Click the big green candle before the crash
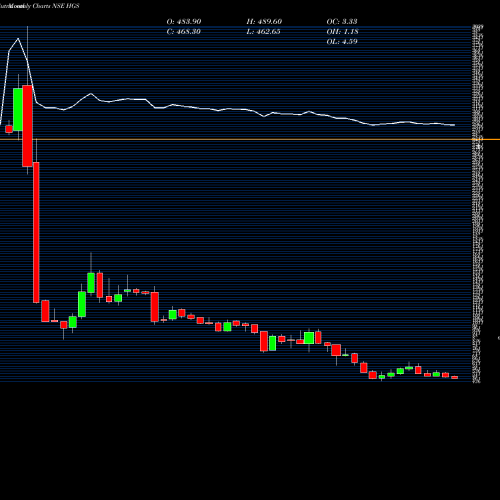This screenshot has height=500, width=500. point(18,109)
